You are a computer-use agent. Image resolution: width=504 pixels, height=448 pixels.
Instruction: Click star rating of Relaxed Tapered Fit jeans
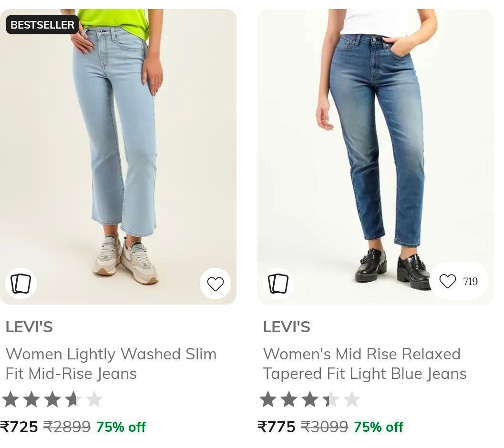pyautogui.click(x=309, y=399)
